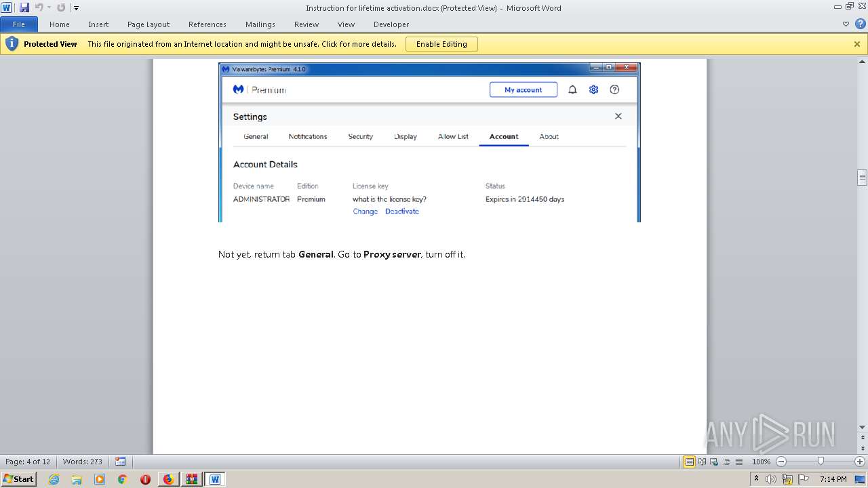Click the Protected View message for more details
Viewport: 868px width, 488px height.
242,44
